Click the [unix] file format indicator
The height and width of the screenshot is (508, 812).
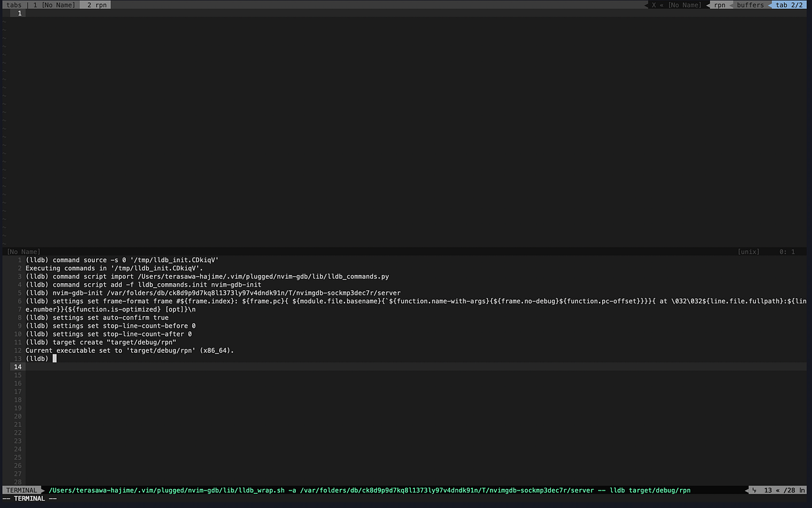click(x=748, y=251)
